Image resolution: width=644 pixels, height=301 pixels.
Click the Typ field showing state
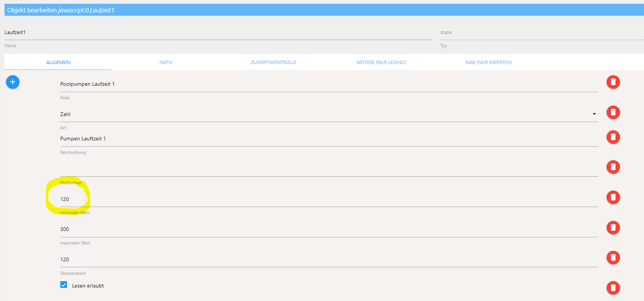(542, 33)
